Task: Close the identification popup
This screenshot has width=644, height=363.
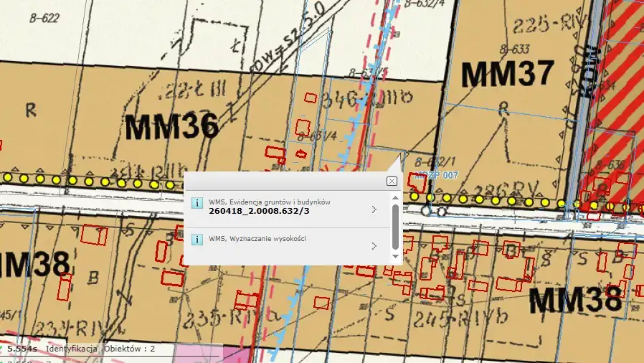Action: (x=392, y=181)
